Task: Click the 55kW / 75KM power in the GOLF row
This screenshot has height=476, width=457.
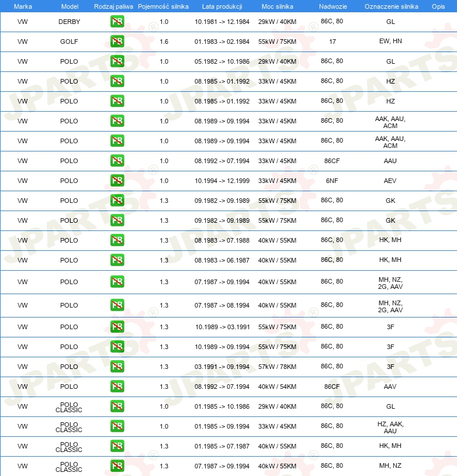Action: pyautogui.click(x=277, y=42)
